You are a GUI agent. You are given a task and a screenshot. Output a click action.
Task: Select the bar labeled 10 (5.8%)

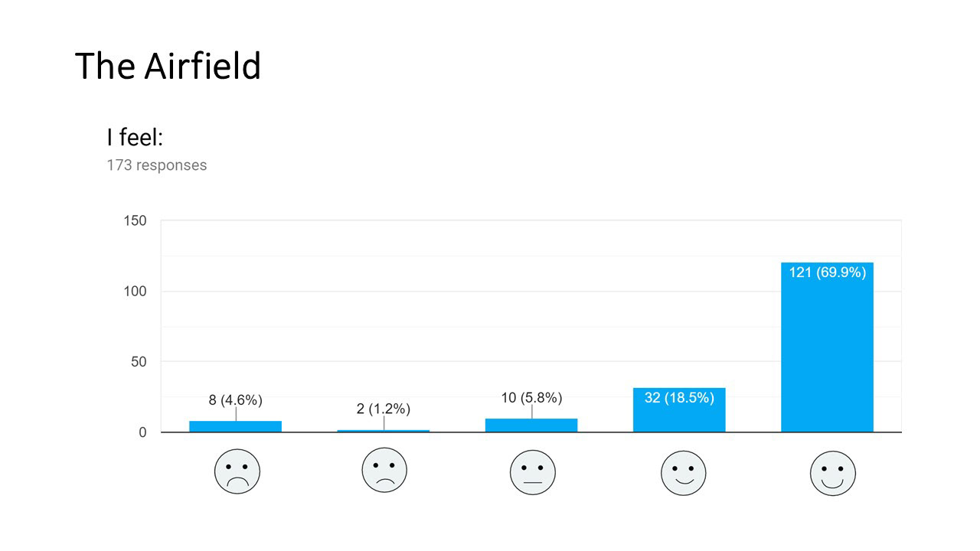click(x=531, y=425)
